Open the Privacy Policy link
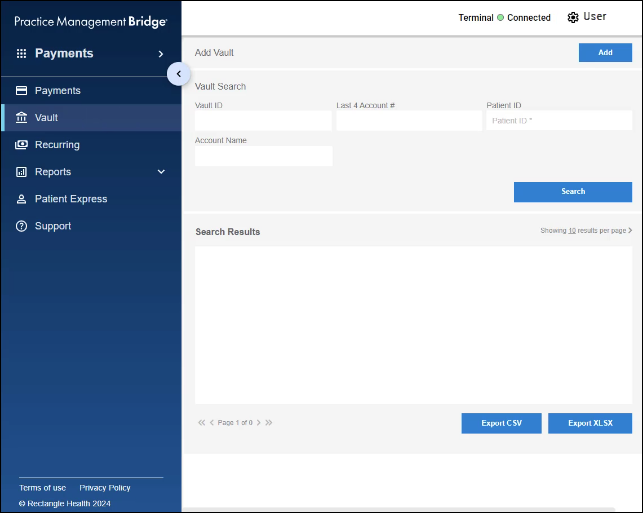The width and height of the screenshot is (643, 513). pyautogui.click(x=105, y=488)
